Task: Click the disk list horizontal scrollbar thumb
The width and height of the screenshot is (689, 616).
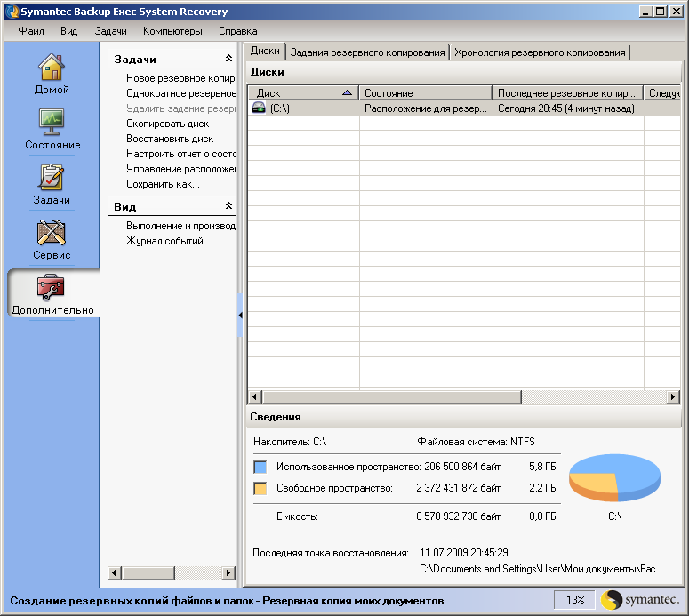Action: 391,397
